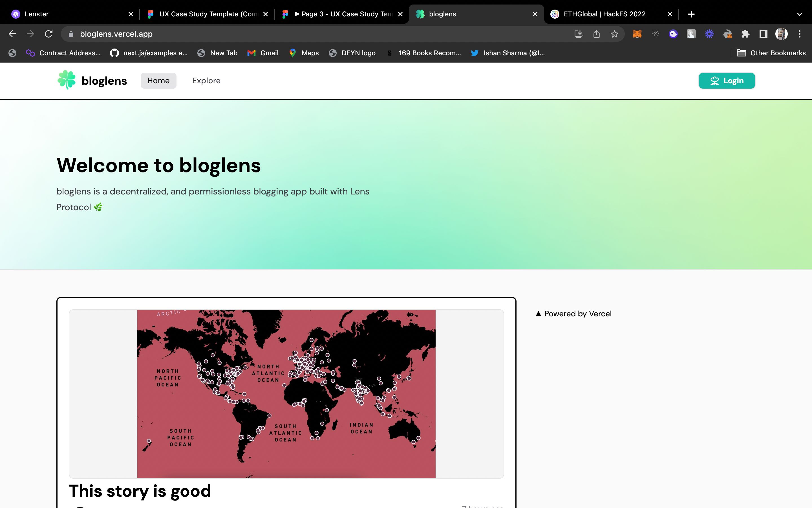Image resolution: width=812 pixels, height=508 pixels.
Task: Open next.js/examples GitHub bookmark
Action: point(149,53)
